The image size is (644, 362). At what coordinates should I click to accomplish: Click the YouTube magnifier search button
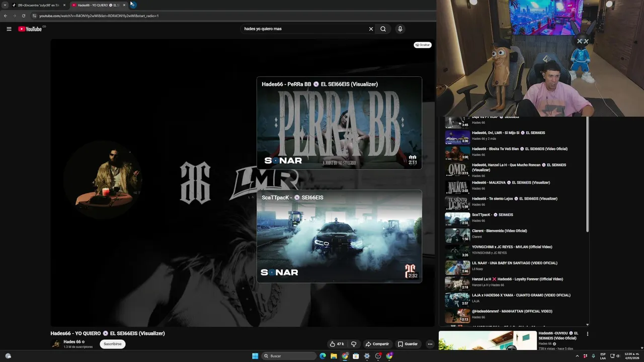click(383, 29)
